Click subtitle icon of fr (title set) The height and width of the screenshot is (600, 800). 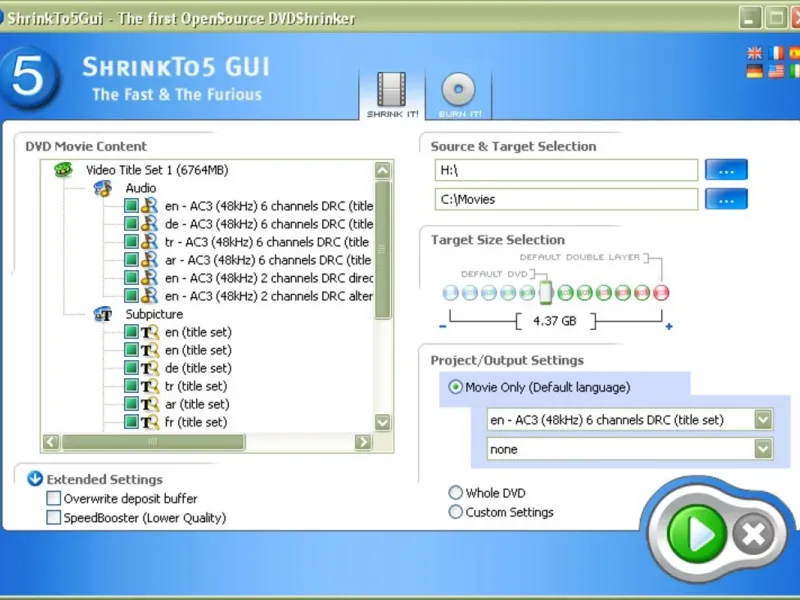tap(149, 422)
